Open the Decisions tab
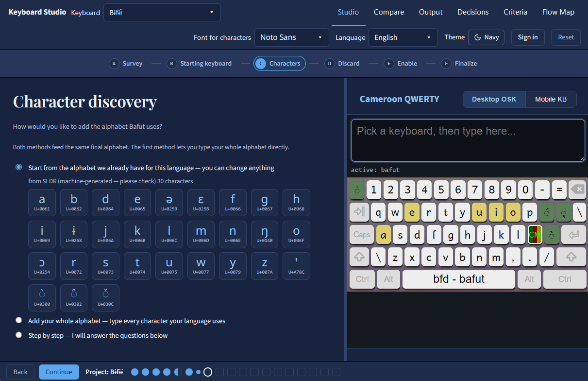The width and height of the screenshot is (588, 381). click(x=473, y=12)
